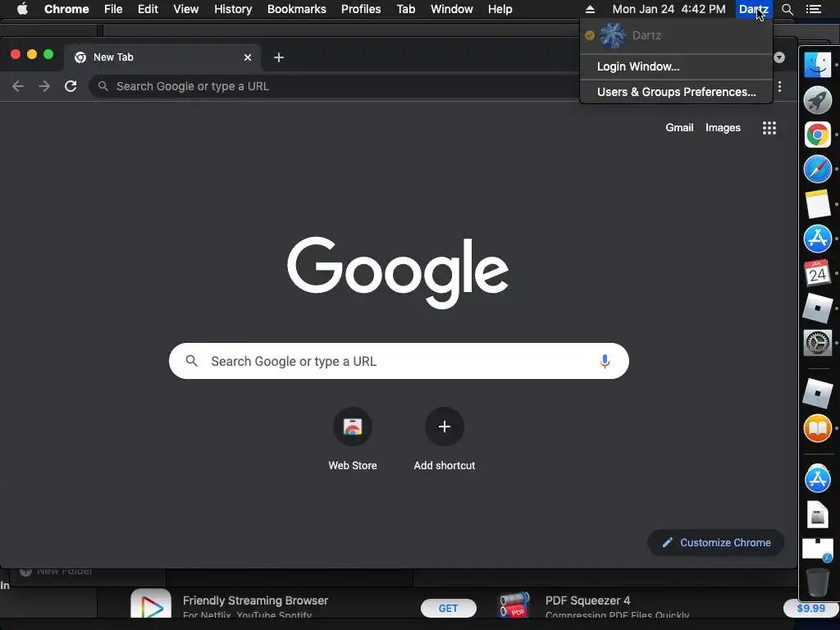The width and height of the screenshot is (840, 630).
Task: Click the Chrome icon in the dock
Action: (818, 135)
